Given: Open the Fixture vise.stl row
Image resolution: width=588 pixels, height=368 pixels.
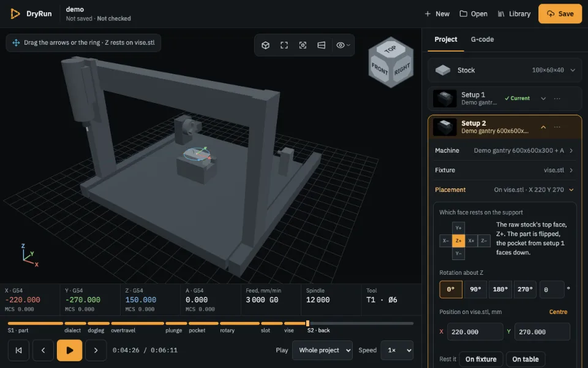Looking at the screenshot, I should pyautogui.click(x=505, y=170).
